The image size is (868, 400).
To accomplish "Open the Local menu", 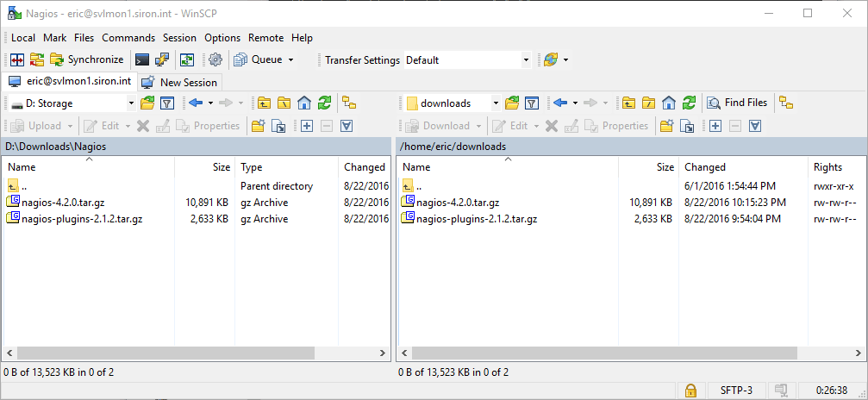I will [23, 38].
